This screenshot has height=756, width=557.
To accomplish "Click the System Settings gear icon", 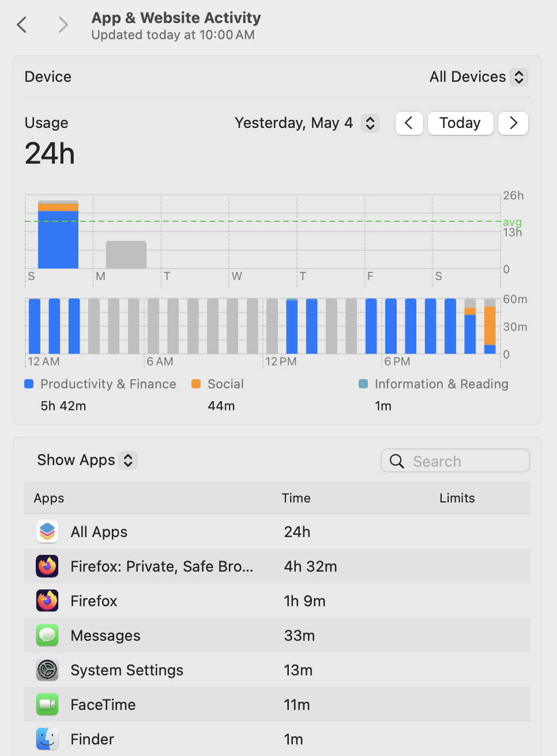I will pyautogui.click(x=47, y=670).
